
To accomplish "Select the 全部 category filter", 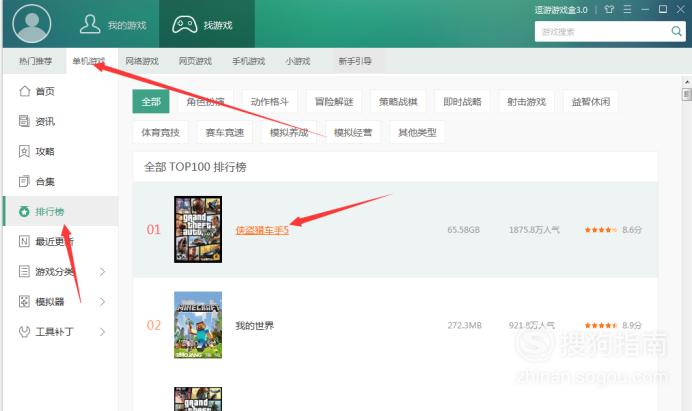I will (150, 102).
